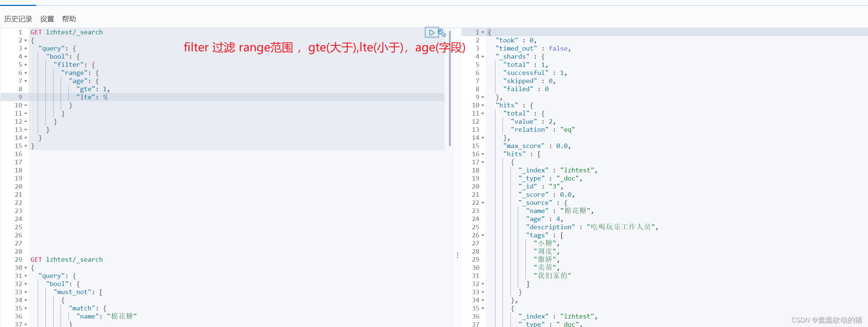Click the "_id" : "3" response line

point(541,186)
